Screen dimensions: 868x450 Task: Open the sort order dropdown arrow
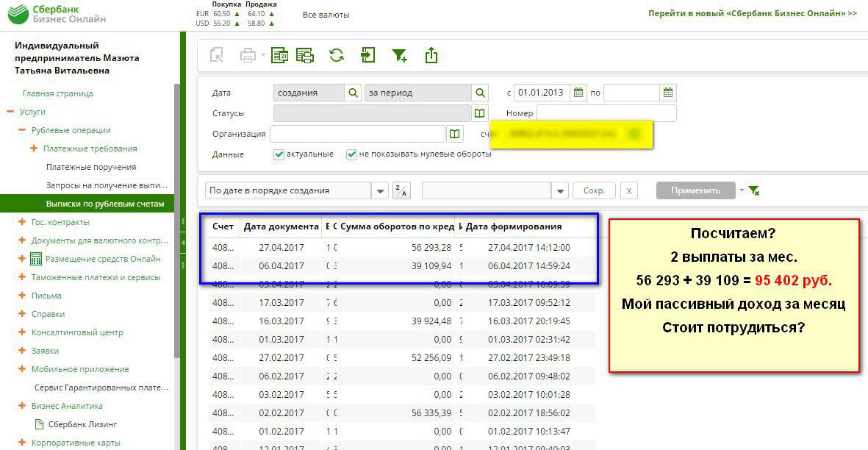click(380, 190)
